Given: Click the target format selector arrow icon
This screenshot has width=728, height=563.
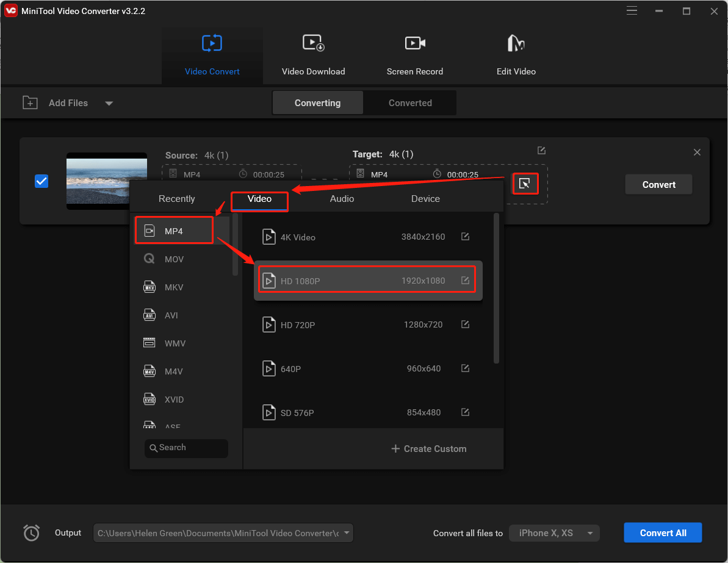Looking at the screenshot, I should pos(525,184).
